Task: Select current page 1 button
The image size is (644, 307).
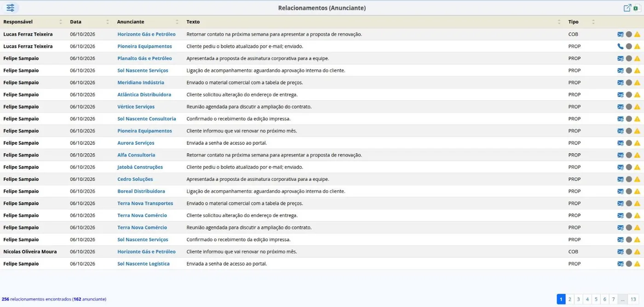Action: pos(561,299)
